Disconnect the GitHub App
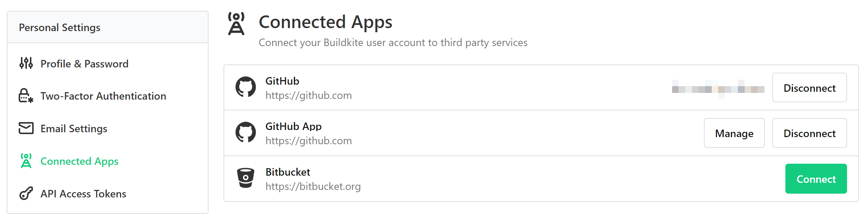The width and height of the screenshot is (868, 221). tap(809, 133)
